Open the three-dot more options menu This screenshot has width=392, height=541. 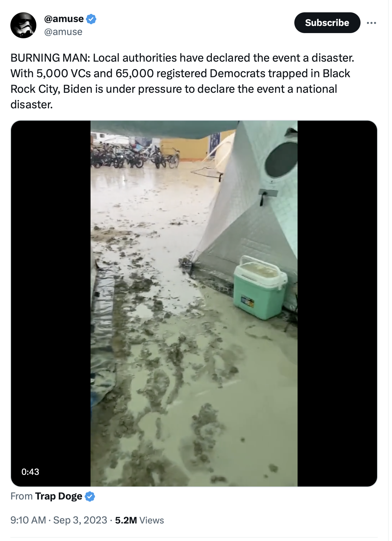[x=371, y=23]
